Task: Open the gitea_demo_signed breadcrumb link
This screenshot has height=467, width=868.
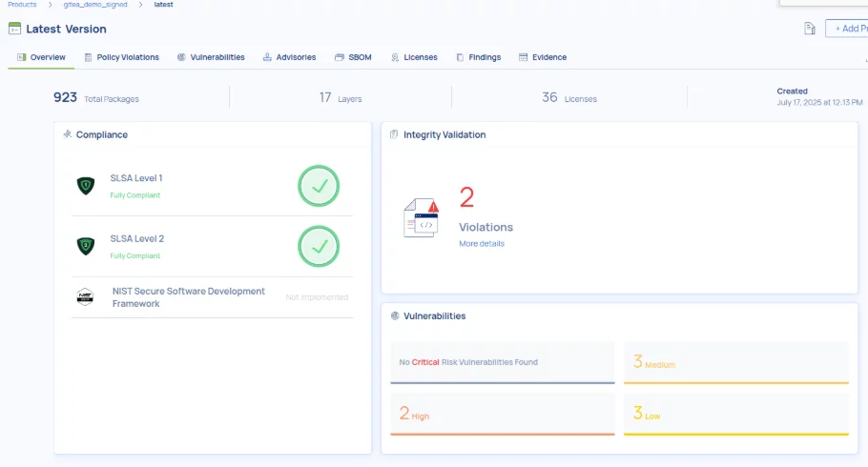Action: pos(95,5)
